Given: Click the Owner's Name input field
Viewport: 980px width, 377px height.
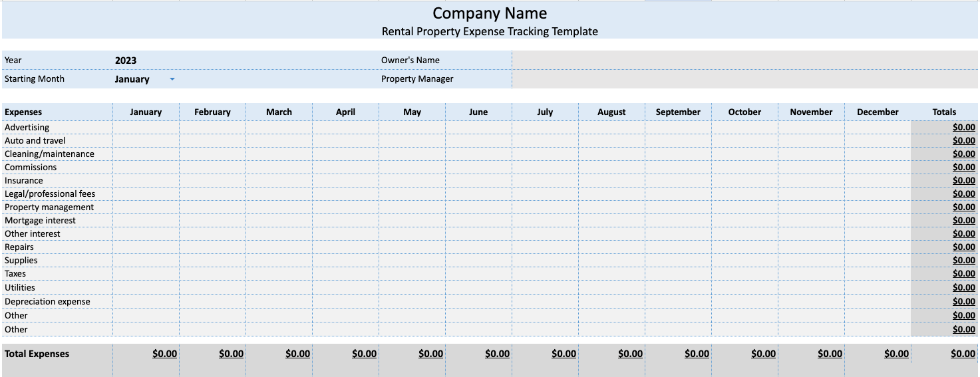Looking at the screenshot, I should (744, 60).
